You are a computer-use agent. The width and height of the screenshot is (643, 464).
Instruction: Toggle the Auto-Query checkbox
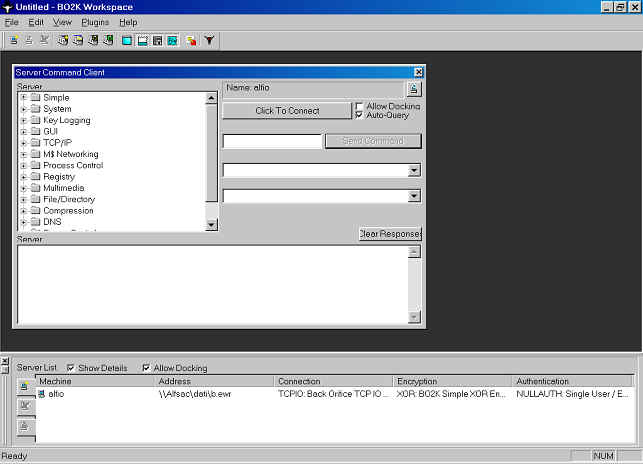(x=359, y=115)
